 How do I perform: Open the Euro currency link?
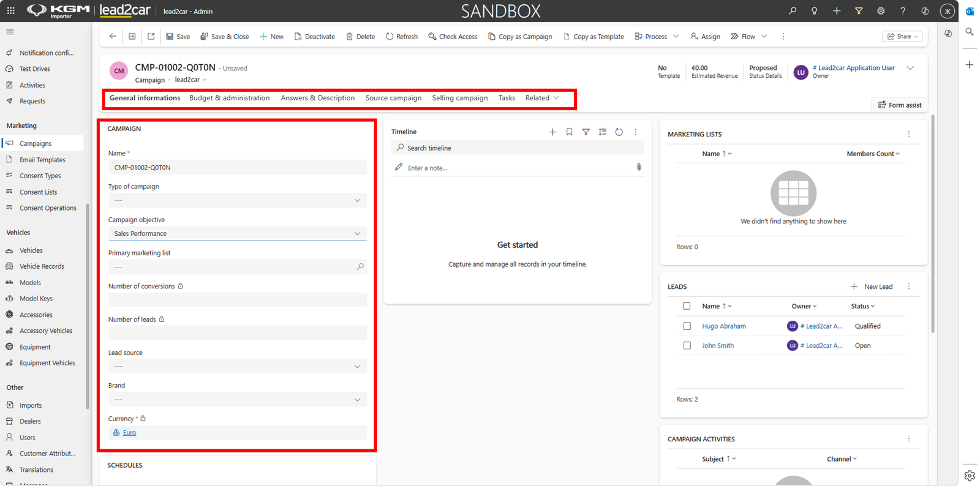point(129,433)
